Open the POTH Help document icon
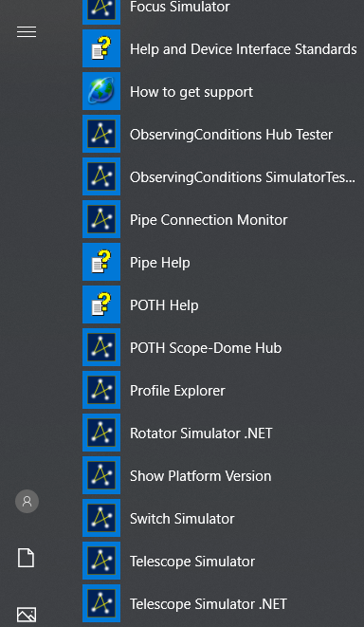 pyautogui.click(x=101, y=304)
